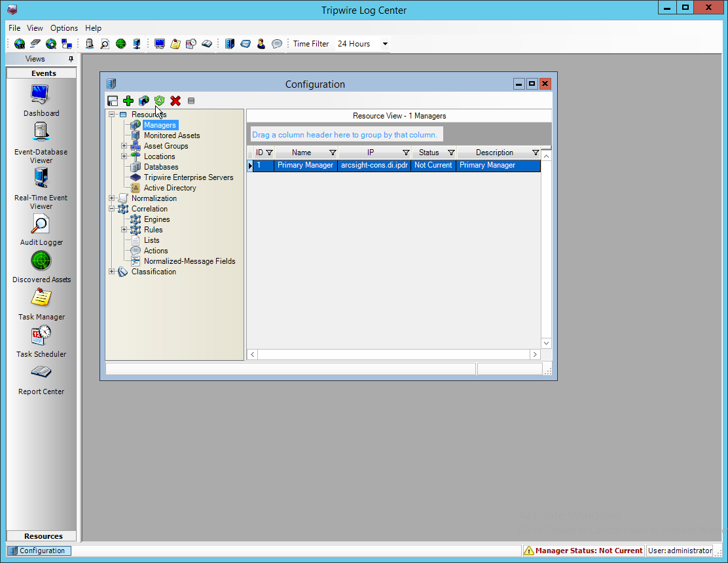Viewport: 728px width, 563px height.
Task: Expand the Normalization tree node
Action: (x=111, y=198)
